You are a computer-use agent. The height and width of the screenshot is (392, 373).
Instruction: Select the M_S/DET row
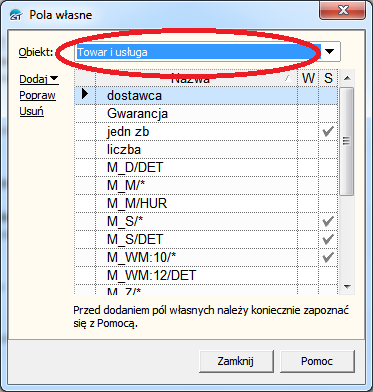(x=206, y=239)
